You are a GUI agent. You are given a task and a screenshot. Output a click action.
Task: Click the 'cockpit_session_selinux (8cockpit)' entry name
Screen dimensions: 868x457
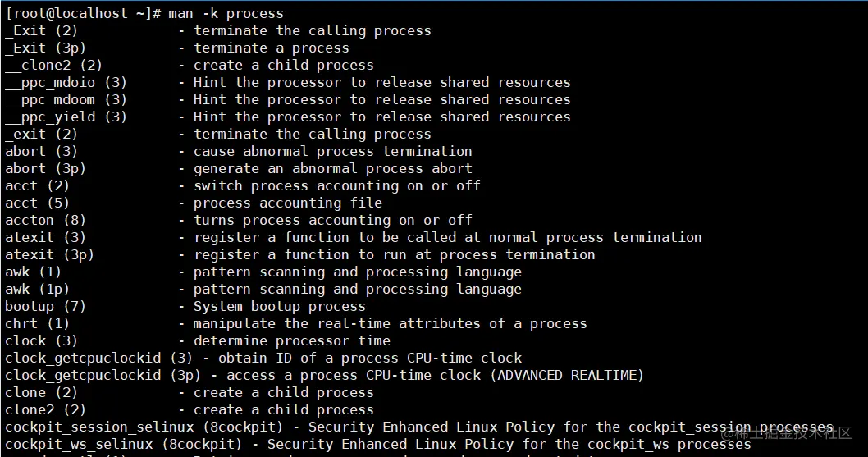tap(144, 427)
